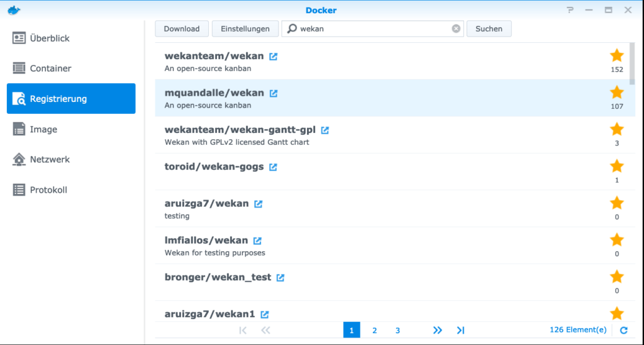Select current page 1 button
644x345 pixels.
(352, 330)
